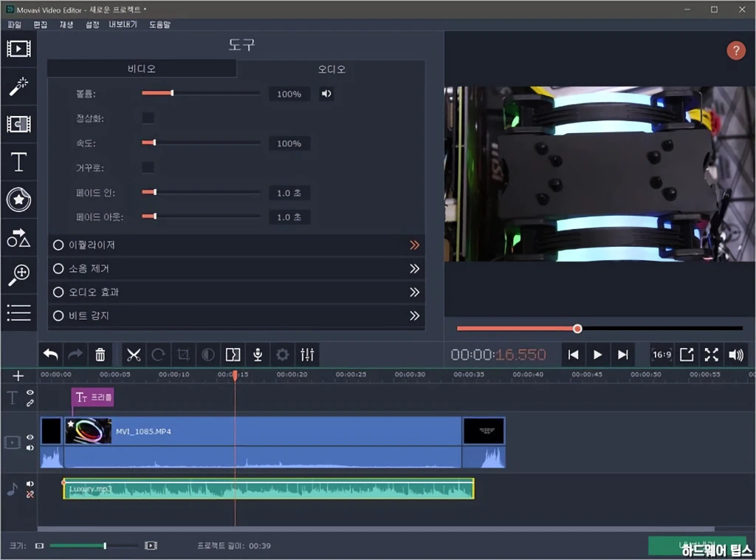The image size is (756, 560).
Task: Redo the last undone action
Action: 75,355
